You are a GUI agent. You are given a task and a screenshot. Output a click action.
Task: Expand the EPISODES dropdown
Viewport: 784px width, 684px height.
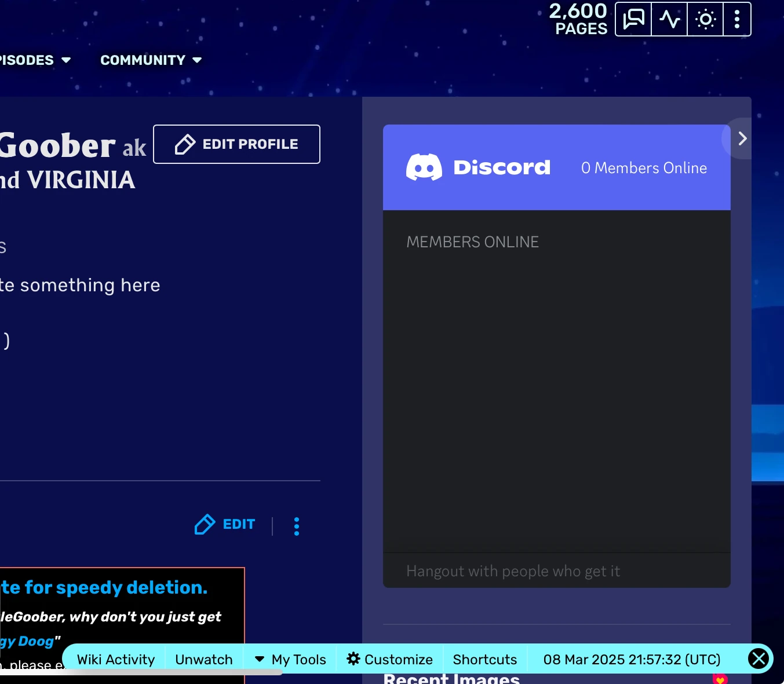coord(35,60)
